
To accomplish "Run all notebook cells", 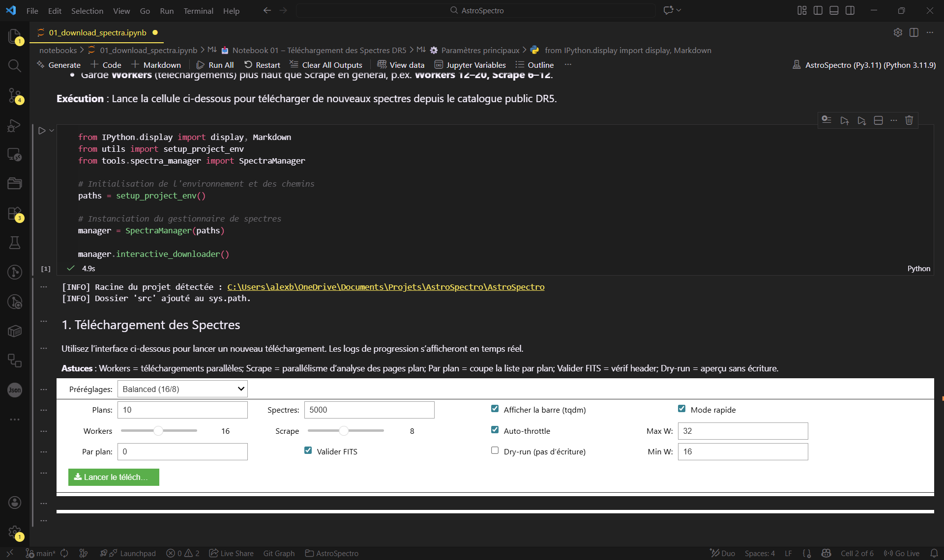I will 215,64.
